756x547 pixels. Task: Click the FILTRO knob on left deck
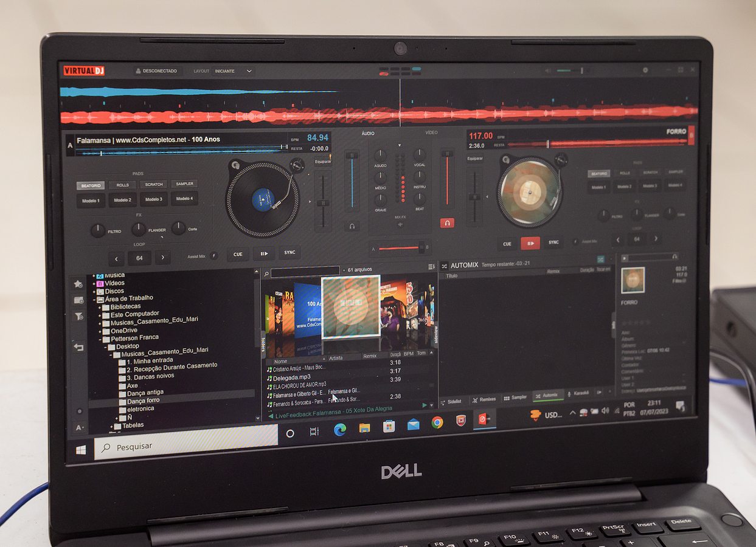coord(97,230)
